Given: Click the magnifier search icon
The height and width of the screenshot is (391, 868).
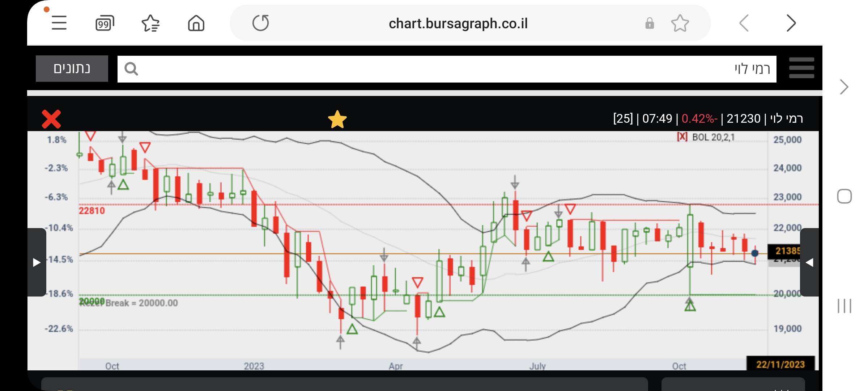Looking at the screenshot, I should point(131,69).
